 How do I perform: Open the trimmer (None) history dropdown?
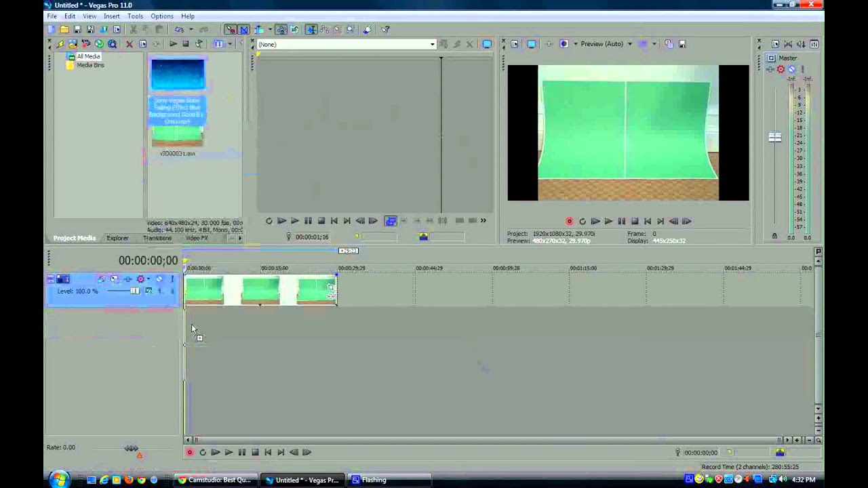coord(432,45)
